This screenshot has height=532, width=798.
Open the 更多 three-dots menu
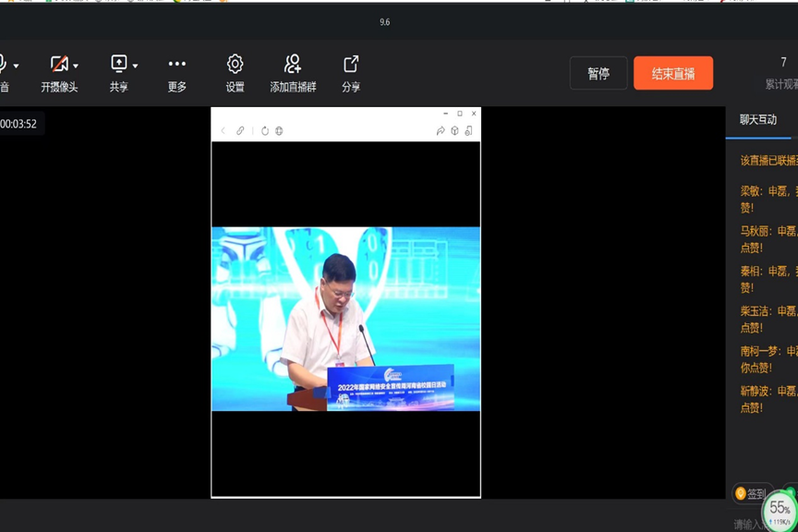[176, 65]
